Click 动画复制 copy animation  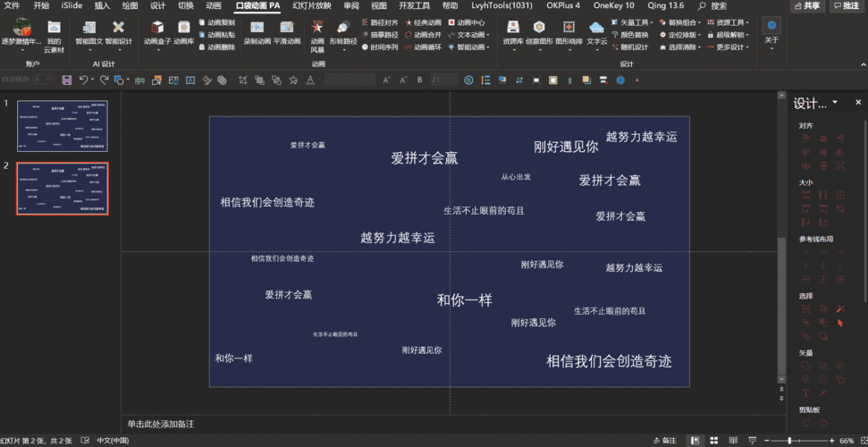pyautogui.click(x=216, y=22)
